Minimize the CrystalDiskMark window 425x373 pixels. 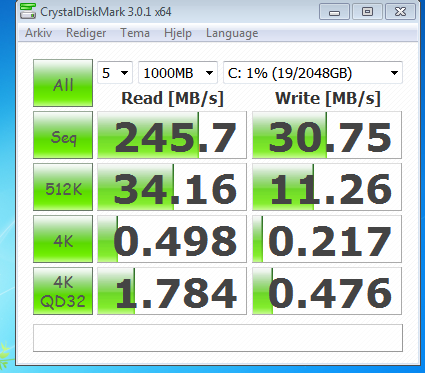pos(334,12)
